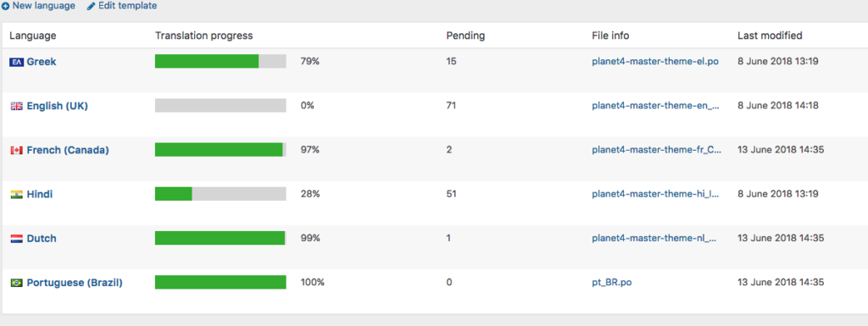Click the India flag icon

pos(17,195)
